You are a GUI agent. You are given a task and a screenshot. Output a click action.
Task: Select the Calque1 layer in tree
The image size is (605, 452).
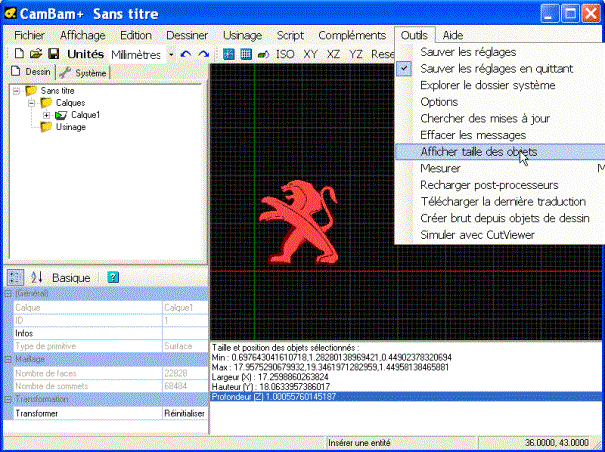[85, 115]
